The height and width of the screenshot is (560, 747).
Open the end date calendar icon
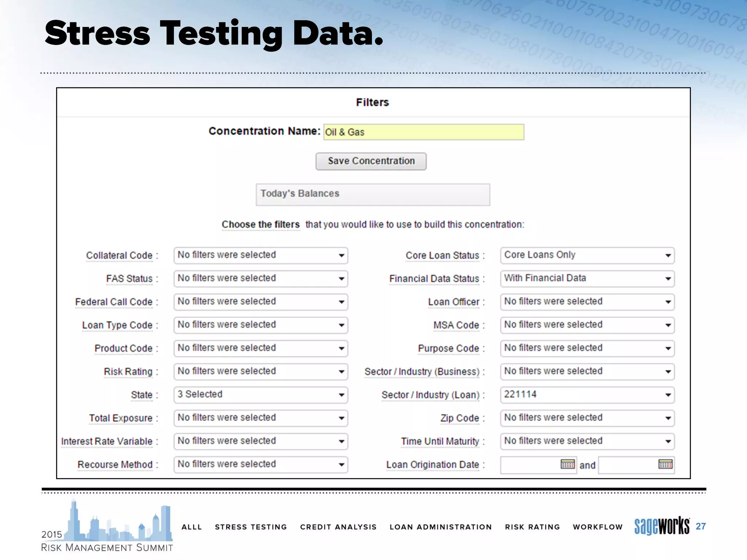[x=665, y=464]
